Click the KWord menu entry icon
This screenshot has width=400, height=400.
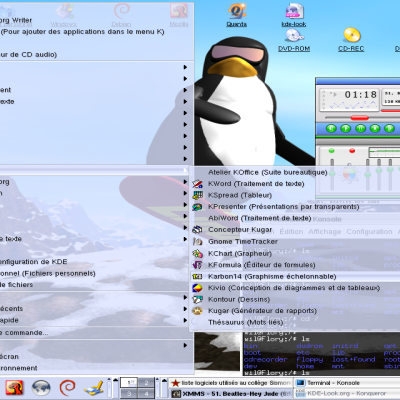(197, 184)
